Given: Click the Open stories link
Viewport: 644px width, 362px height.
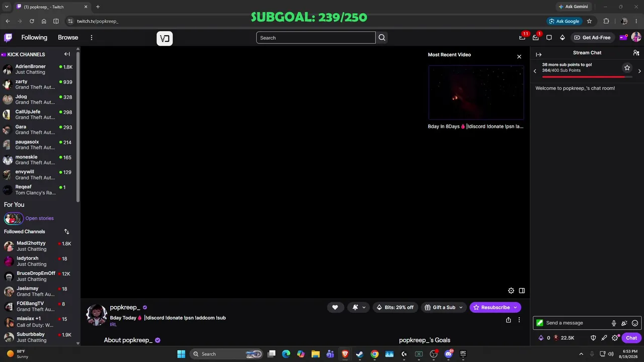Looking at the screenshot, I should pos(39,218).
